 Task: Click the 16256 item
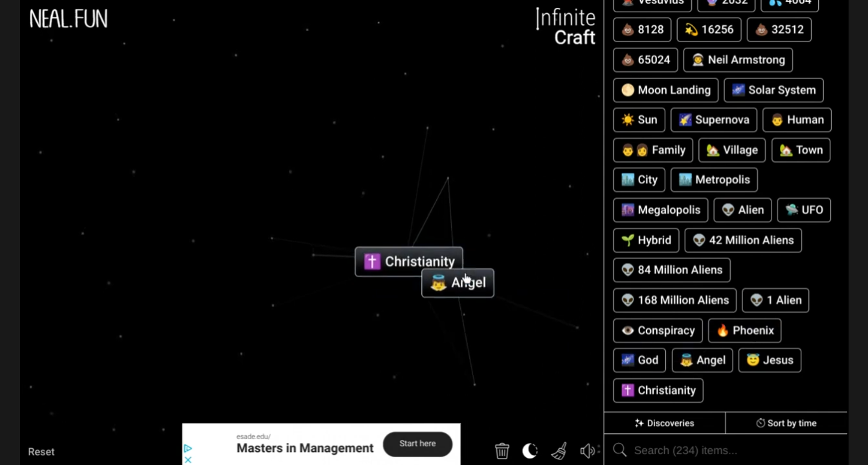(x=709, y=30)
